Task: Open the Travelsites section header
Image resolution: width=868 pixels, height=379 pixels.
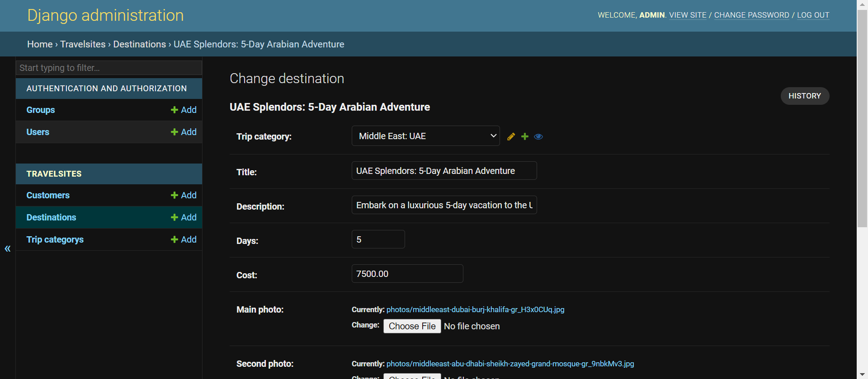Action: pyautogui.click(x=54, y=174)
